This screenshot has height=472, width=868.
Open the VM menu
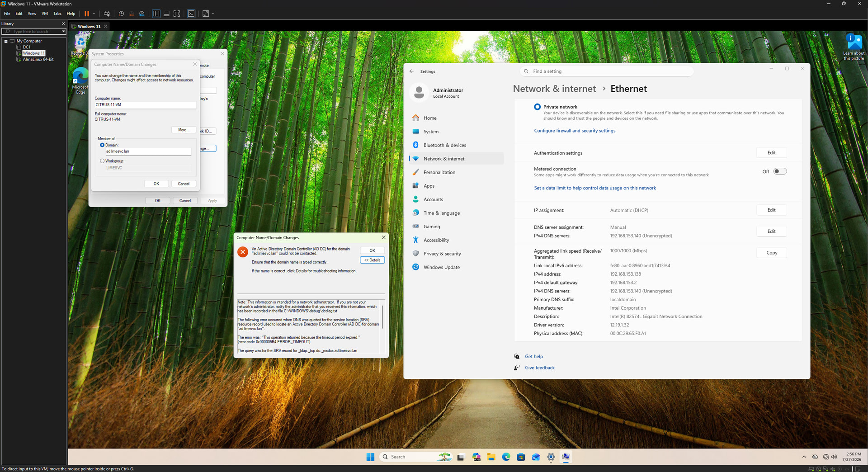(x=45, y=14)
